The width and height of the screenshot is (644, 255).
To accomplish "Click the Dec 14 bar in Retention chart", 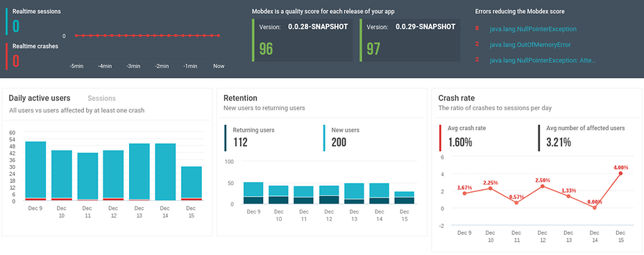I will click(x=379, y=193).
